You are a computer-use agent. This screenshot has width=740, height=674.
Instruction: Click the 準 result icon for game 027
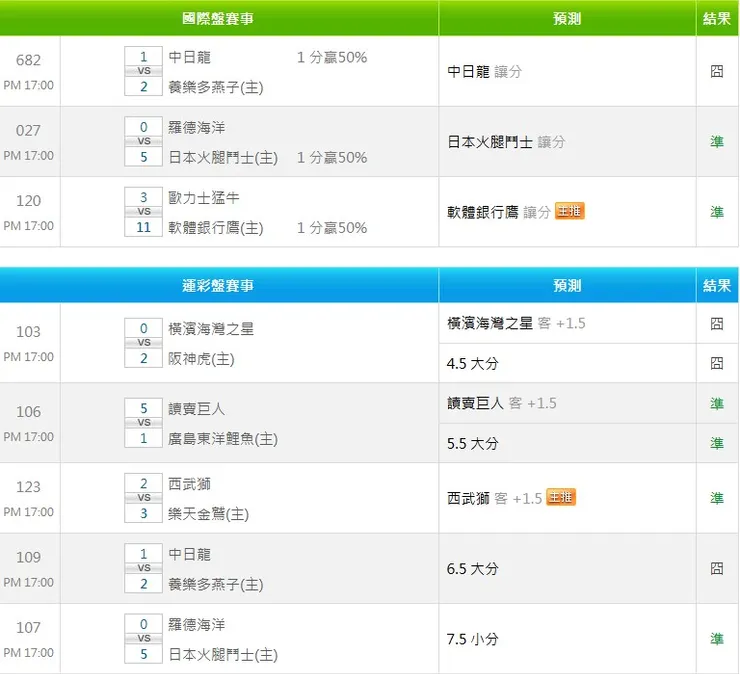[x=716, y=142]
